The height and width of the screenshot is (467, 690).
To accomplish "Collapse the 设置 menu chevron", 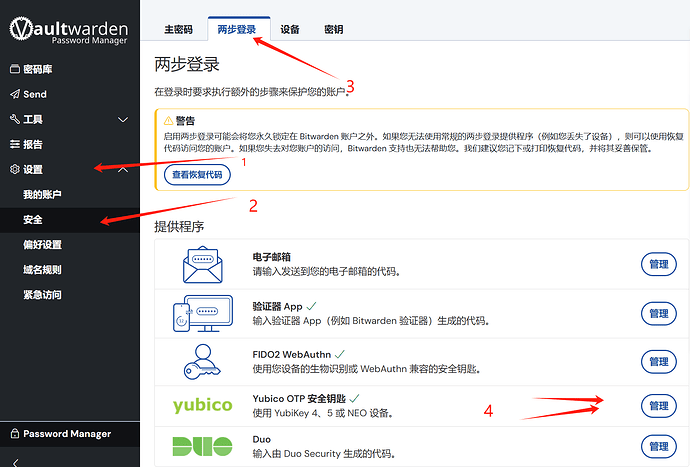I will 123,169.
